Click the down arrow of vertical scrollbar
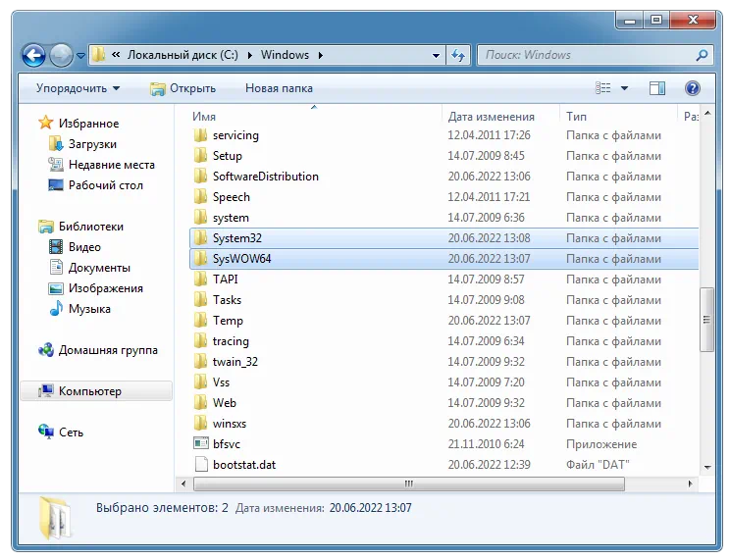730x560 pixels. tap(707, 467)
